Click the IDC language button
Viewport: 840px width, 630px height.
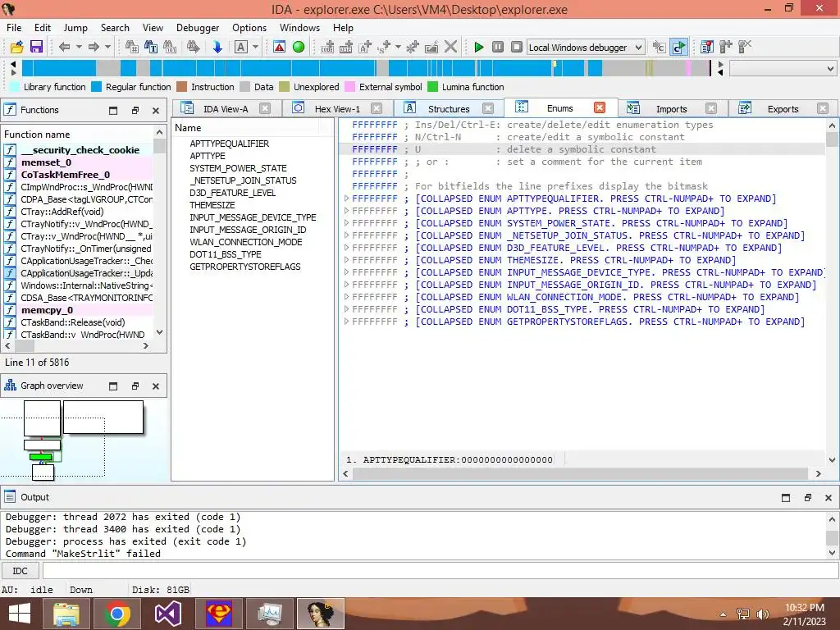(x=21, y=571)
